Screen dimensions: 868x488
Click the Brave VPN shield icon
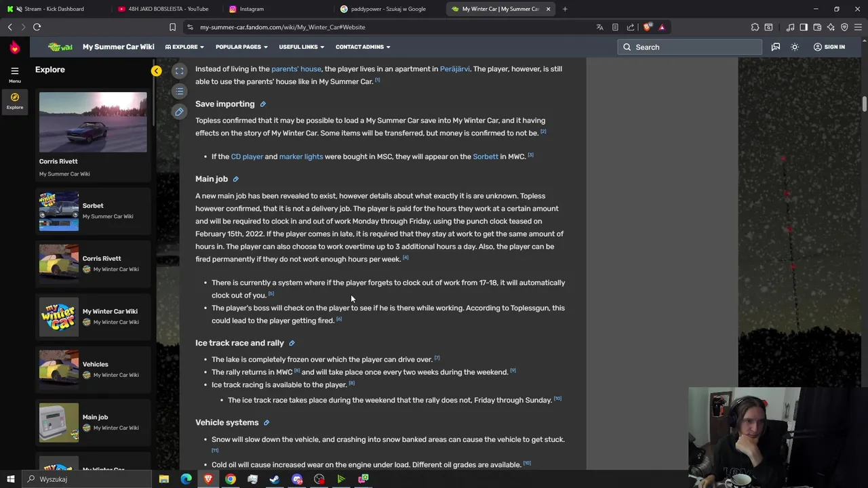pos(844,27)
